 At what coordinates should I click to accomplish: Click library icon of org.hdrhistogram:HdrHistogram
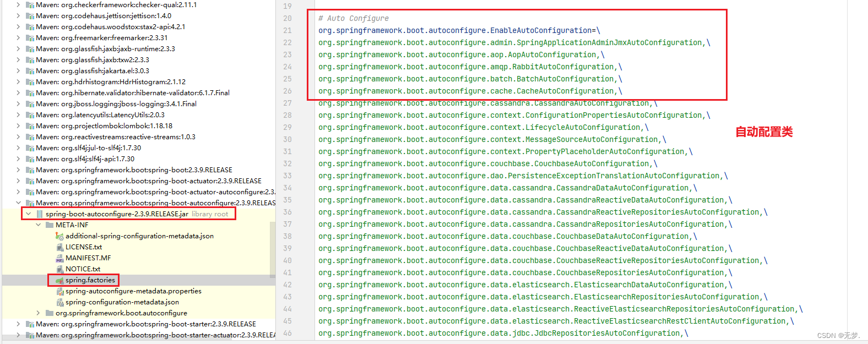tap(30, 81)
